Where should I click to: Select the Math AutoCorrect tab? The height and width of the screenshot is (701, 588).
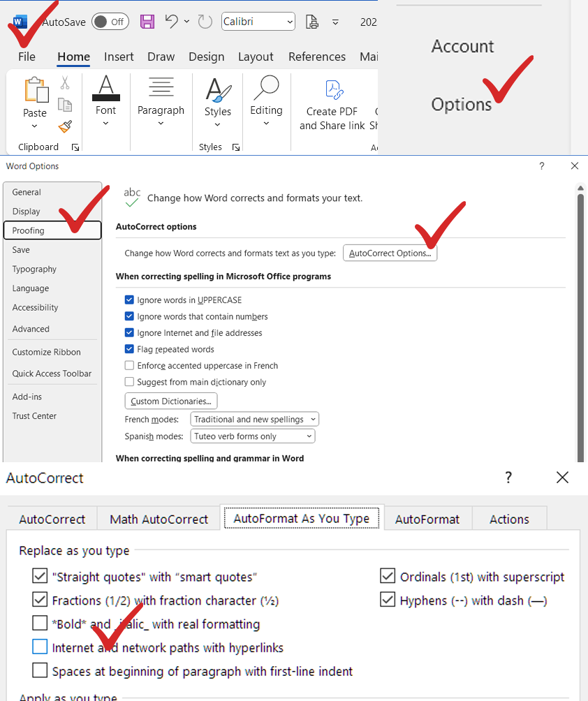point(159,519)
